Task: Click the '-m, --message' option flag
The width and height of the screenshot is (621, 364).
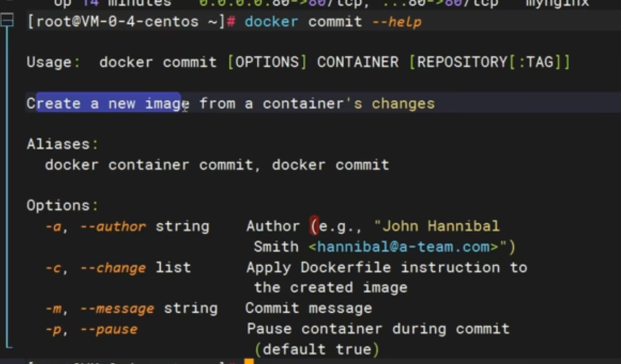Action: click(x=99, y=308)
